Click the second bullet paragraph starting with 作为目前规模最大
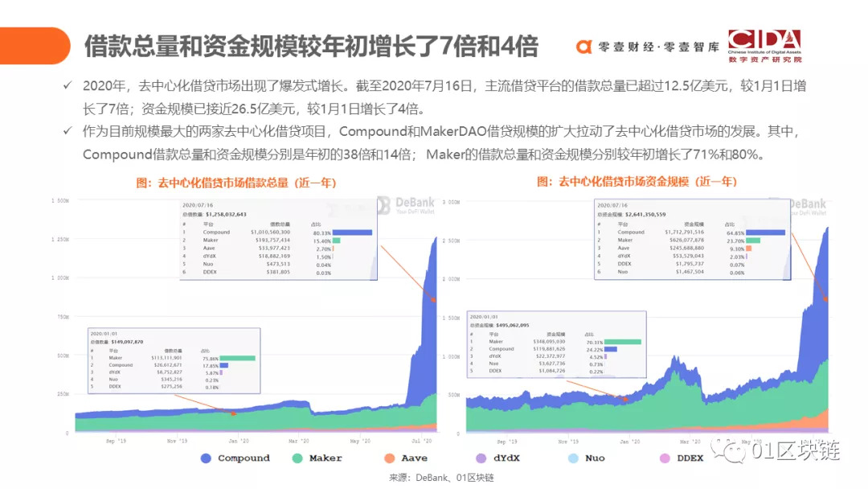This screenshot has height=489, width=868. coord(441,142)
